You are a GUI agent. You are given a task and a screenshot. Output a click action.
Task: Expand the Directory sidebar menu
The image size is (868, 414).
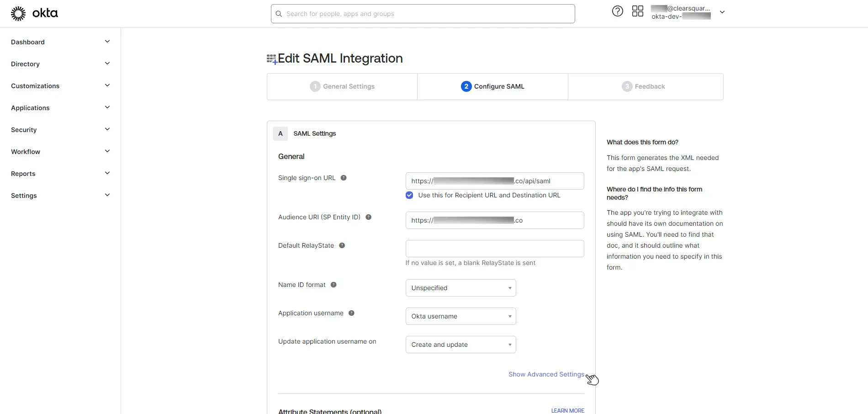pos(60,64)
